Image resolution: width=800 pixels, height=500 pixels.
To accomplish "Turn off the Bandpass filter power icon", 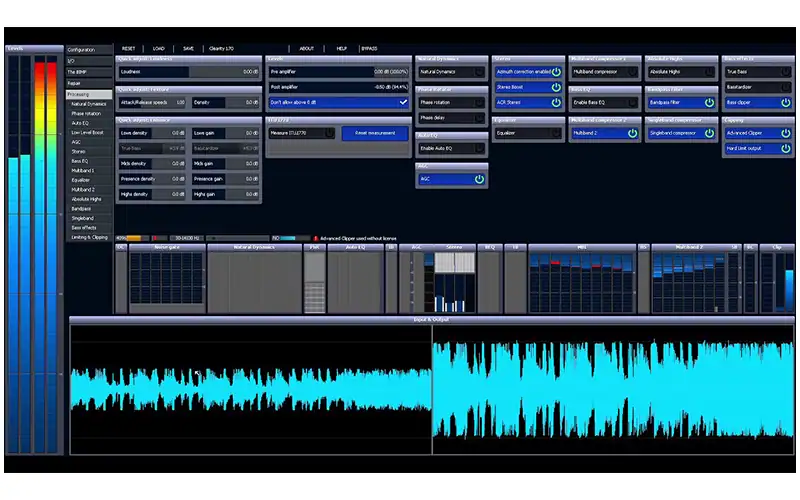I will tap(709, 102).
